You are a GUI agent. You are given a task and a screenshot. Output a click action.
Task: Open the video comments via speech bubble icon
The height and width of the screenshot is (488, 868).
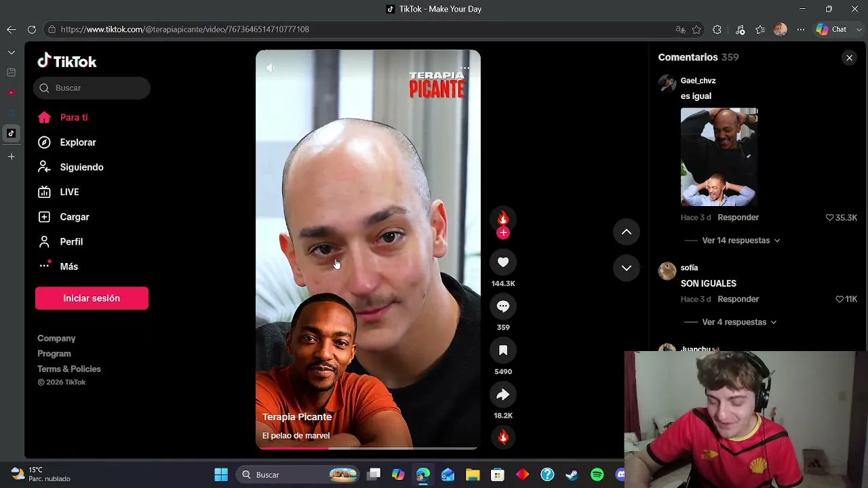503,306
